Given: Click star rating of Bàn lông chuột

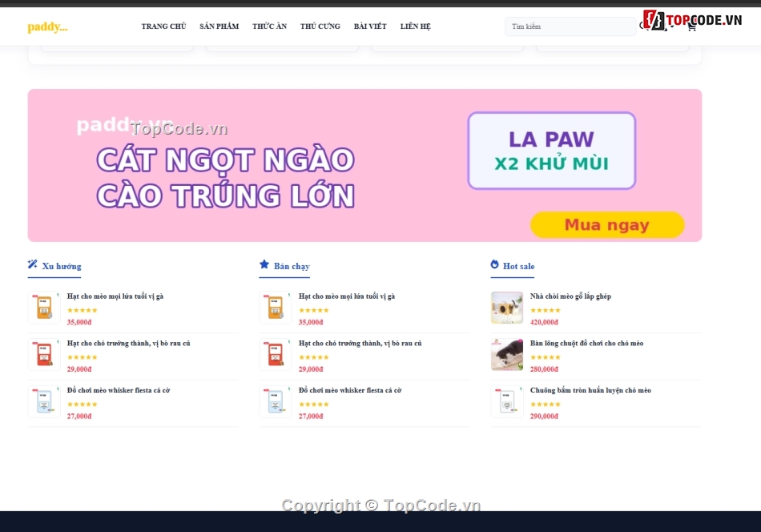Looking at the screenshot, I should (546, 357).
